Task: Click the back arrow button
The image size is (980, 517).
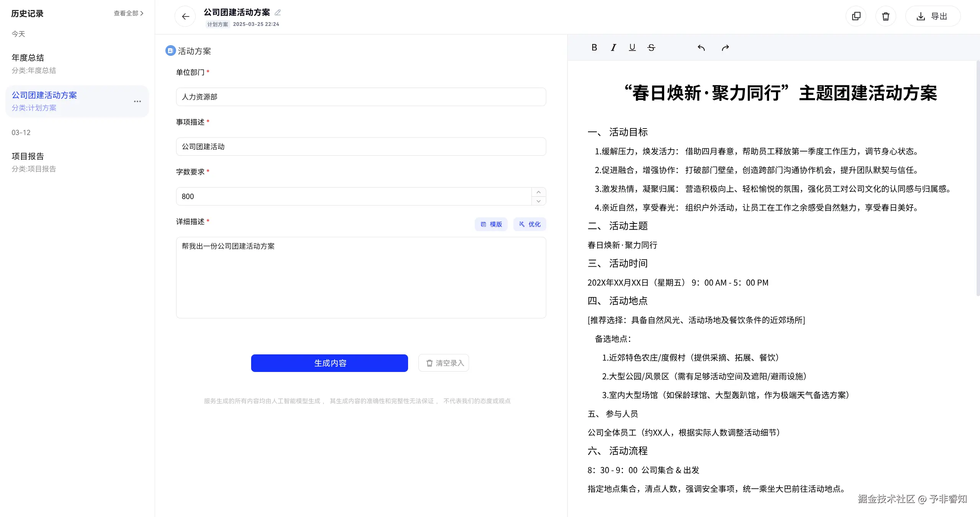Action: [x=185, y=16]
